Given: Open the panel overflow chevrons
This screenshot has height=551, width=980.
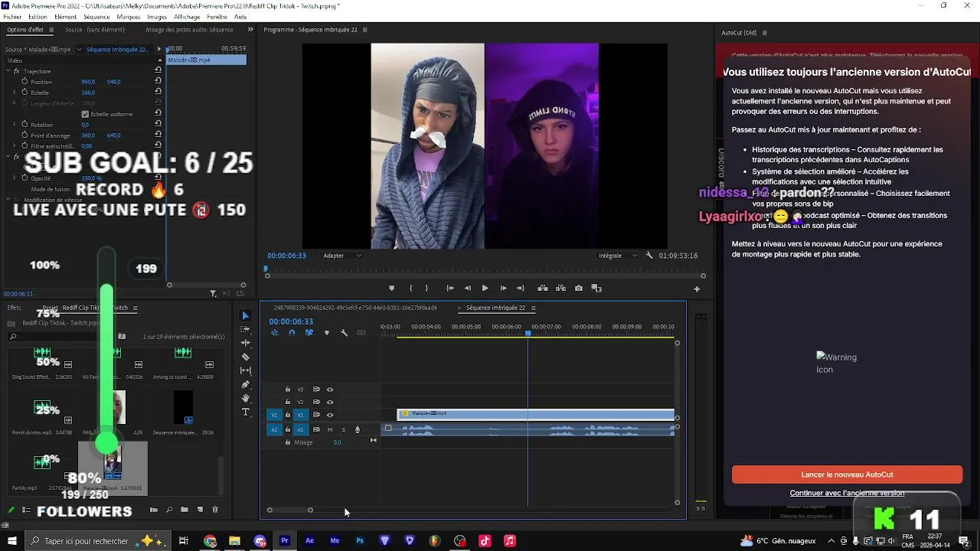Looking at the screenshot, I should pyautogui.click(x=250, y=30).
